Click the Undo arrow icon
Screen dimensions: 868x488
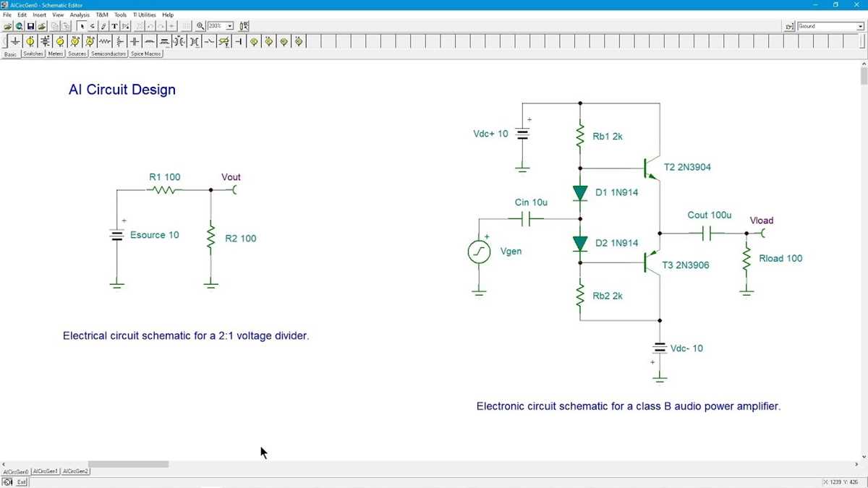150,26
